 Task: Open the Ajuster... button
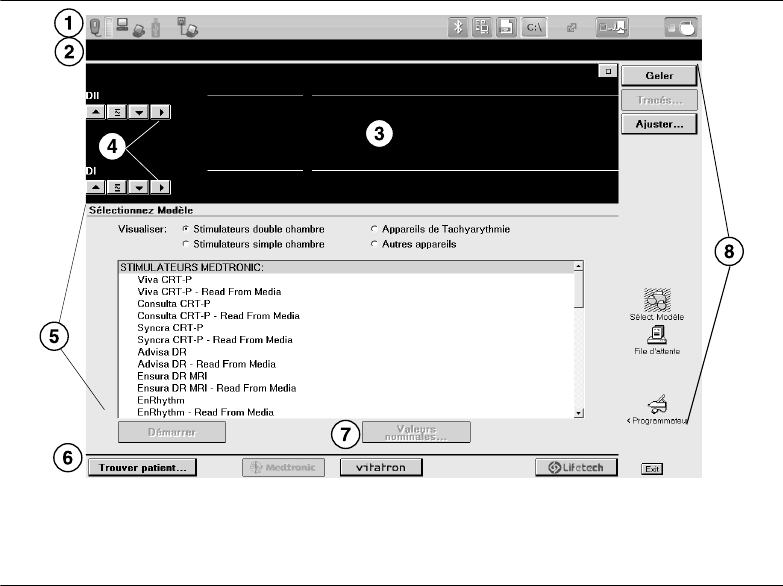[659, 124]
